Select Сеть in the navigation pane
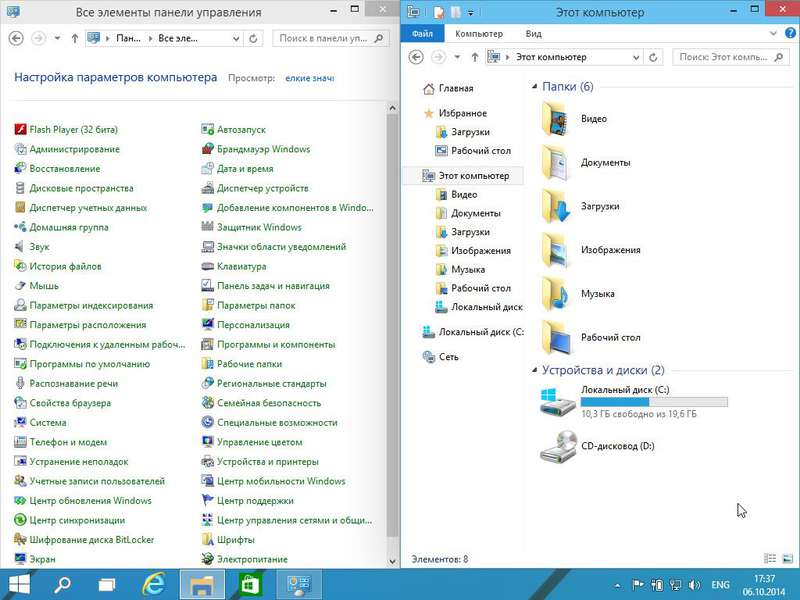800x600 pixels. pyautogui.click(x=449, y=357)
